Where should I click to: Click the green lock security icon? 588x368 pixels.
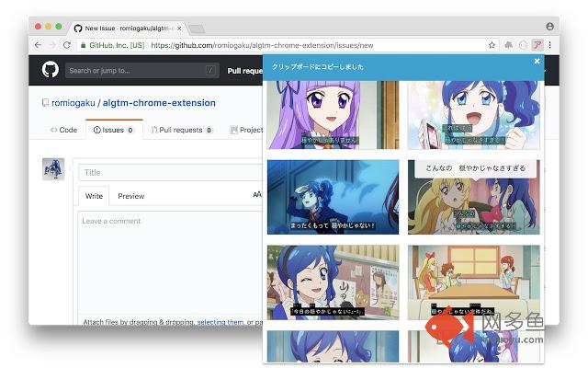[x=84, y=45]
